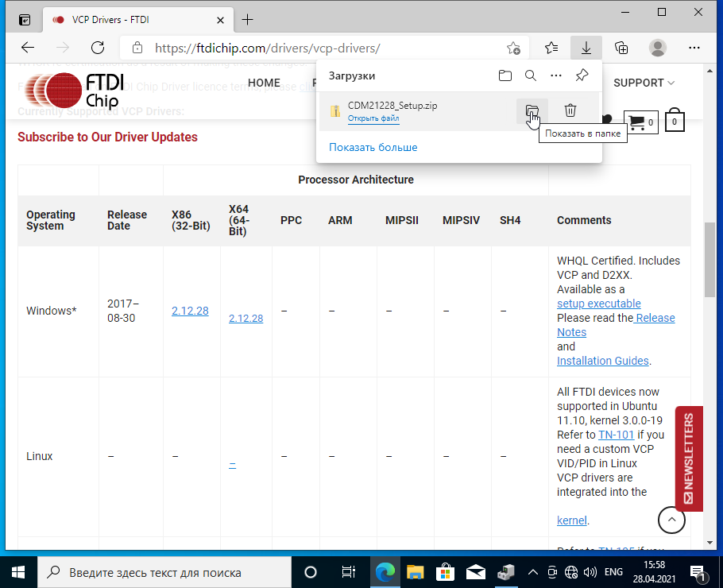Toggle the Downloads toolbar button
723x588 pixels.
pos(586,48)
